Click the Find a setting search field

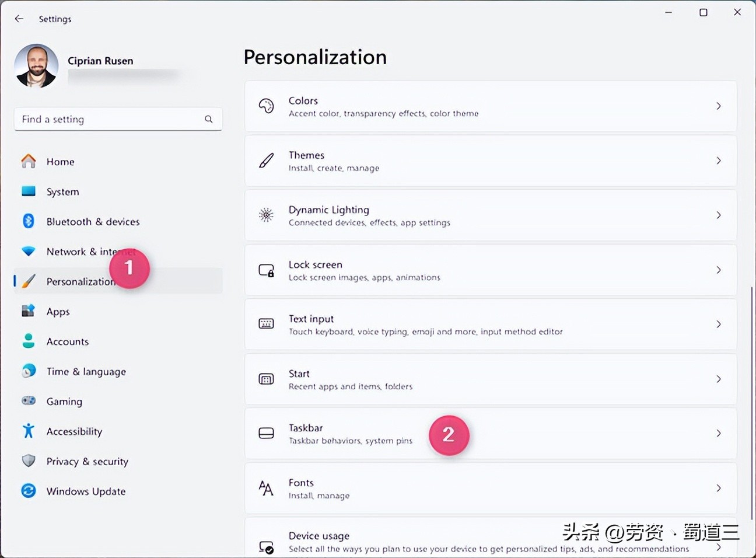pos(105,119)
